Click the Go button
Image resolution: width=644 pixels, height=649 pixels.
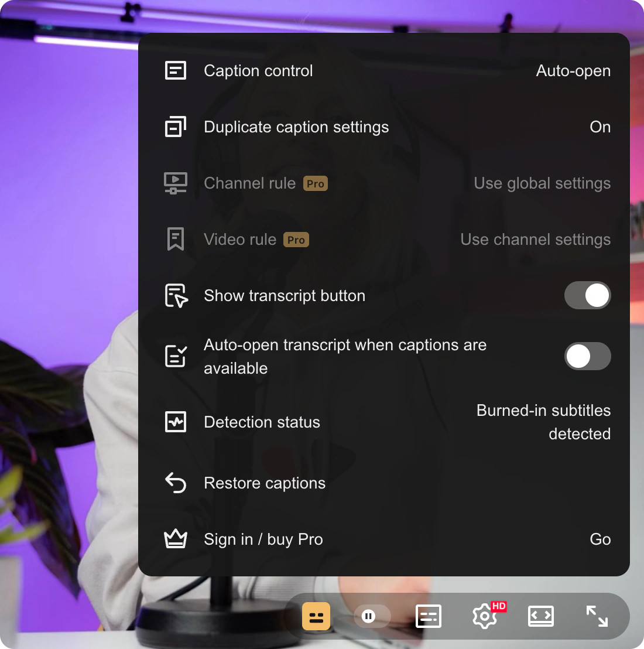[600, 539]
